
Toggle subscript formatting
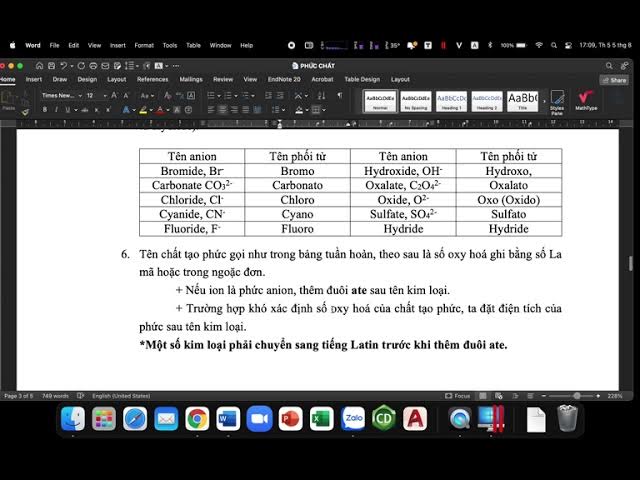[97, 110]
